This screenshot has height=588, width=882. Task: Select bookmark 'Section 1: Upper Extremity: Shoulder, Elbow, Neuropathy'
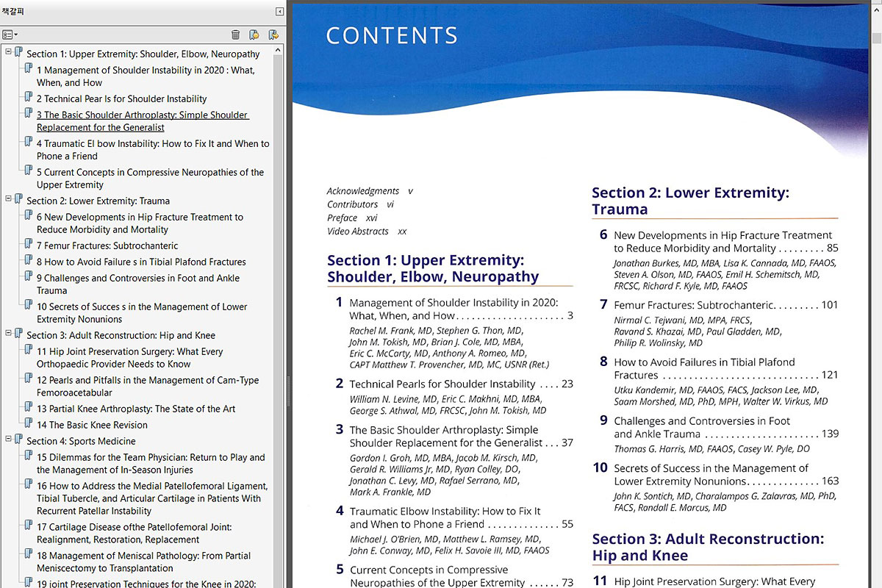tap(143, 54)
